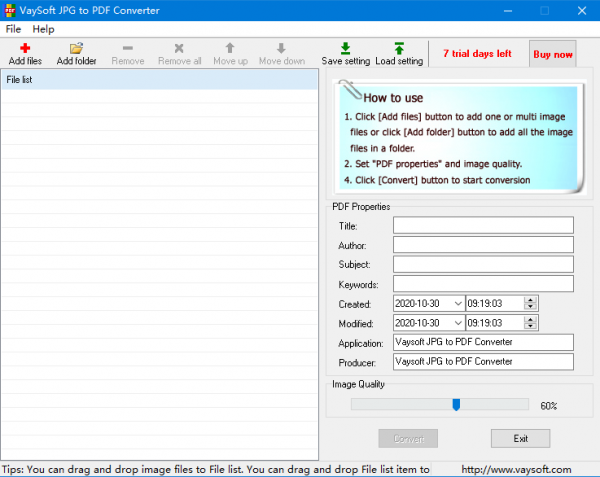Open the Created date dropdown

pos(457,303)
